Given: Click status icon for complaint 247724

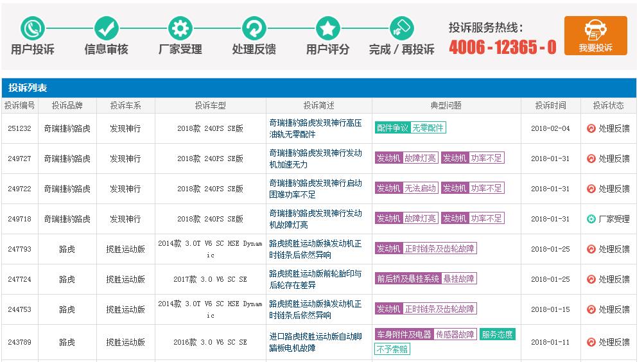Looking at the screenshot, I should (591, 279).
